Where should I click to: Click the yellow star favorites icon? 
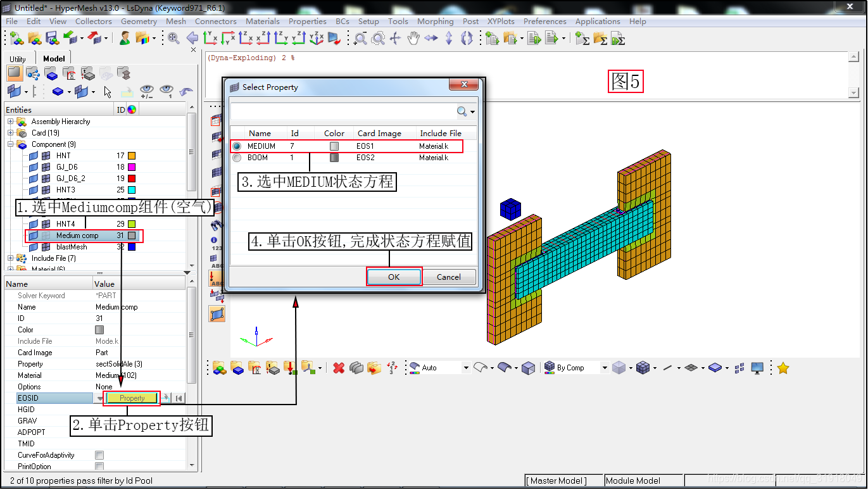[x=783, y=368]
